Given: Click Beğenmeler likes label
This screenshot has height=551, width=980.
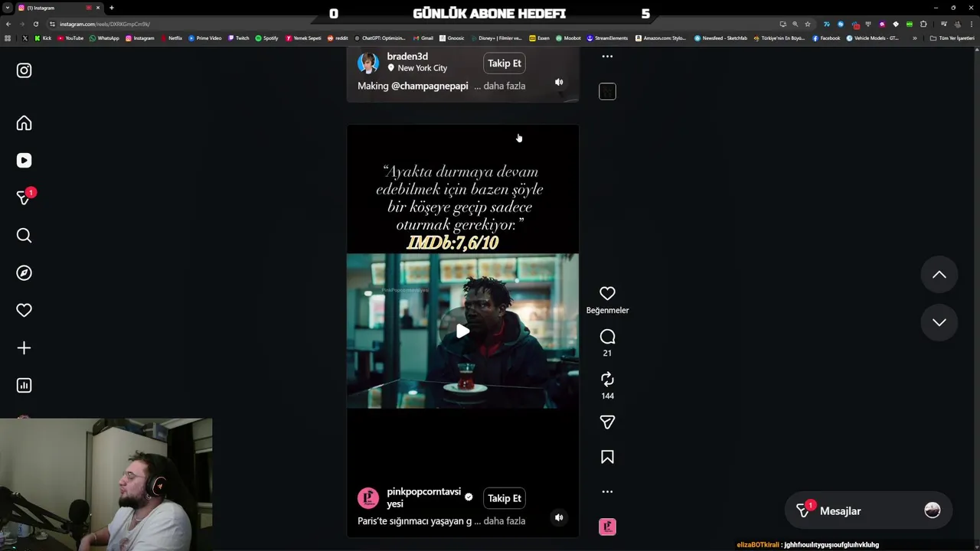Looking at the screenshot, I should pos(607,310).
